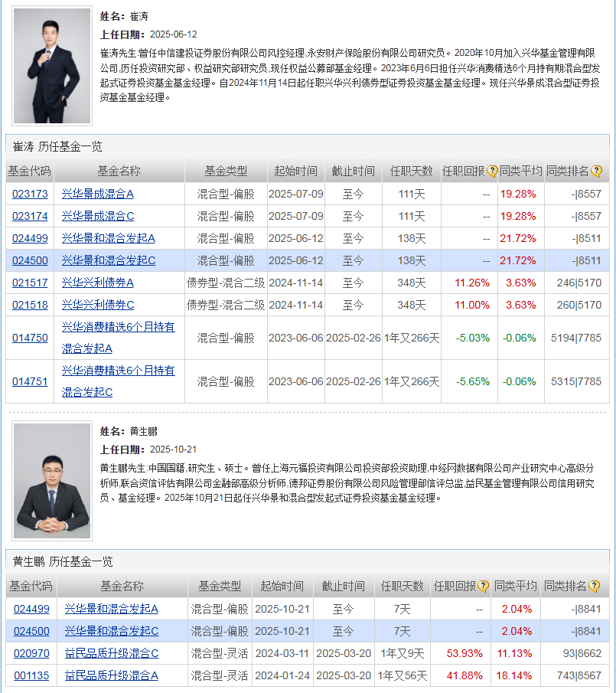Click 起始时间 header in 崔涛 table
616x693 pixels.
[296, 171]
